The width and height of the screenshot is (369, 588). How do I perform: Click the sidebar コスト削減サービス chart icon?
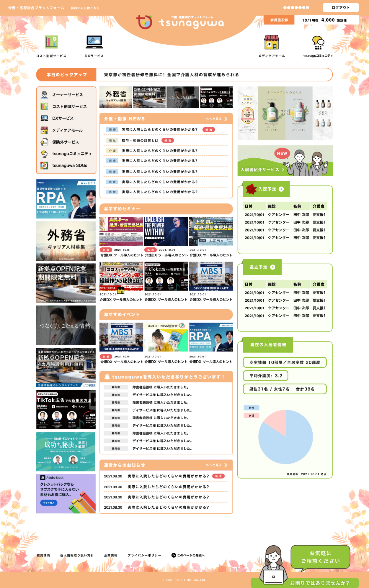click(44, 106)
